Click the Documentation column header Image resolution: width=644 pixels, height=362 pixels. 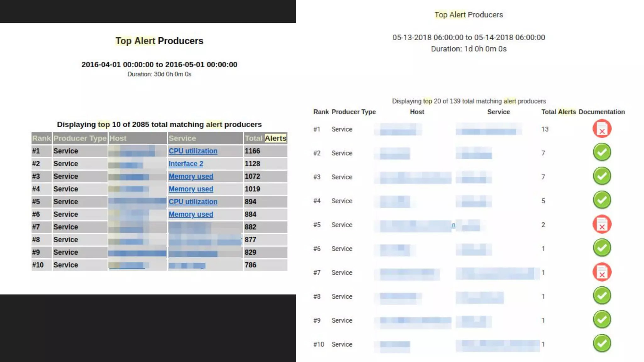(x=602, y=112)
